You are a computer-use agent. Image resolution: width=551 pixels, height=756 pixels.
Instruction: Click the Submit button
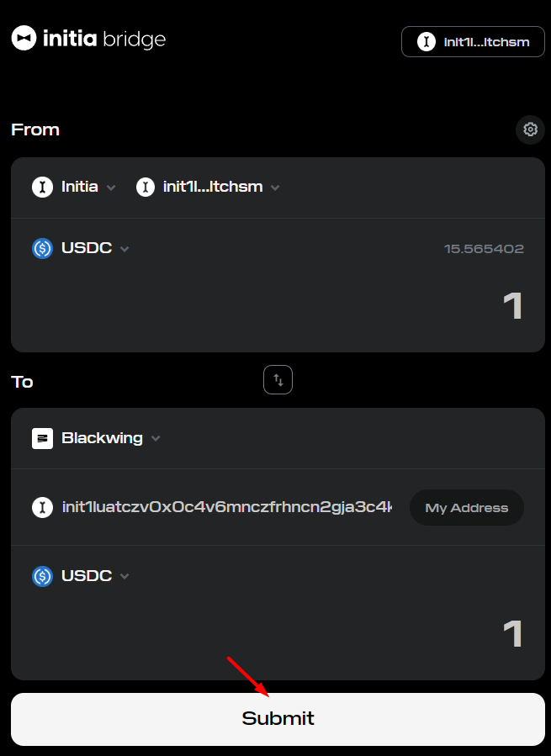(x=278, y=719)
